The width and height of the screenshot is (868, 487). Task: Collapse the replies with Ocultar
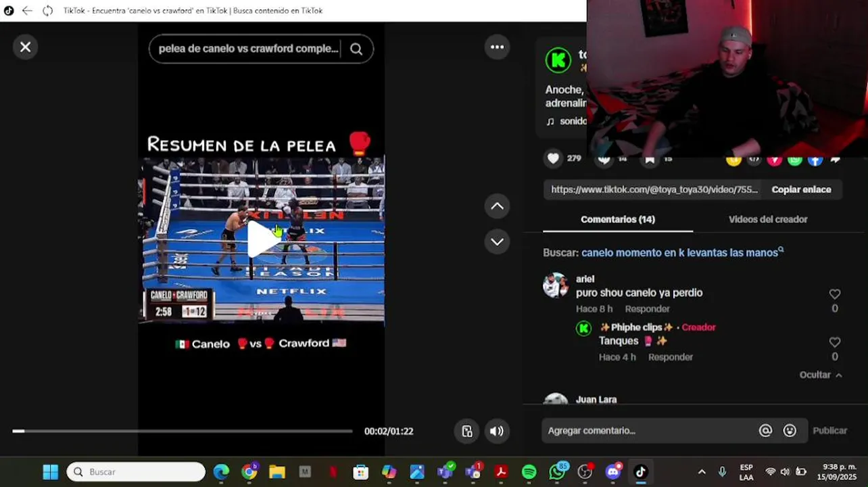click(x=821, y=375)
